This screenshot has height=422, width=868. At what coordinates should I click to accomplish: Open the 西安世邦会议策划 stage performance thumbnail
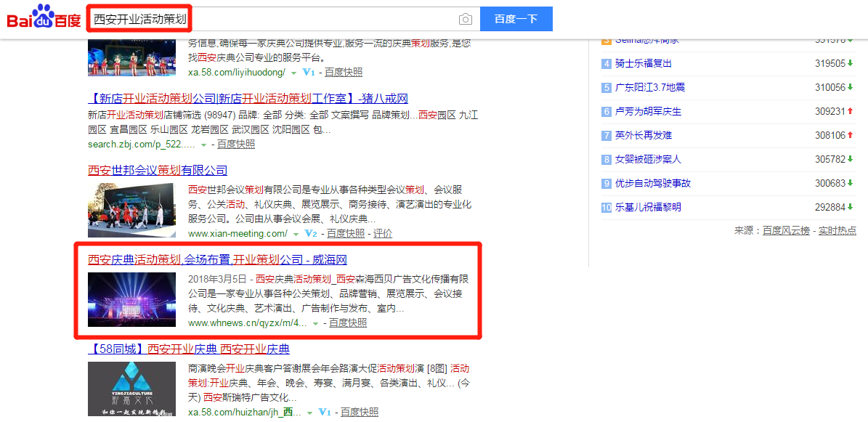tap(131, 210)
